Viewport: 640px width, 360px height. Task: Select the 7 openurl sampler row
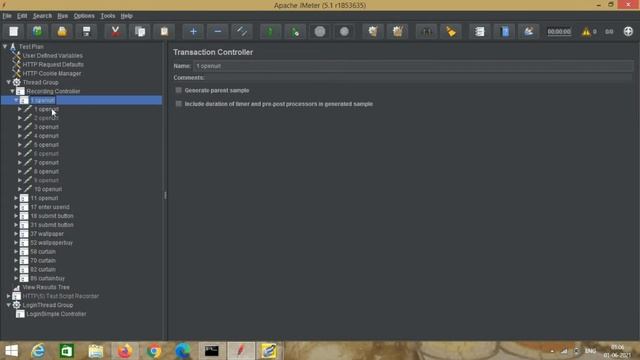tap(46, 162)
